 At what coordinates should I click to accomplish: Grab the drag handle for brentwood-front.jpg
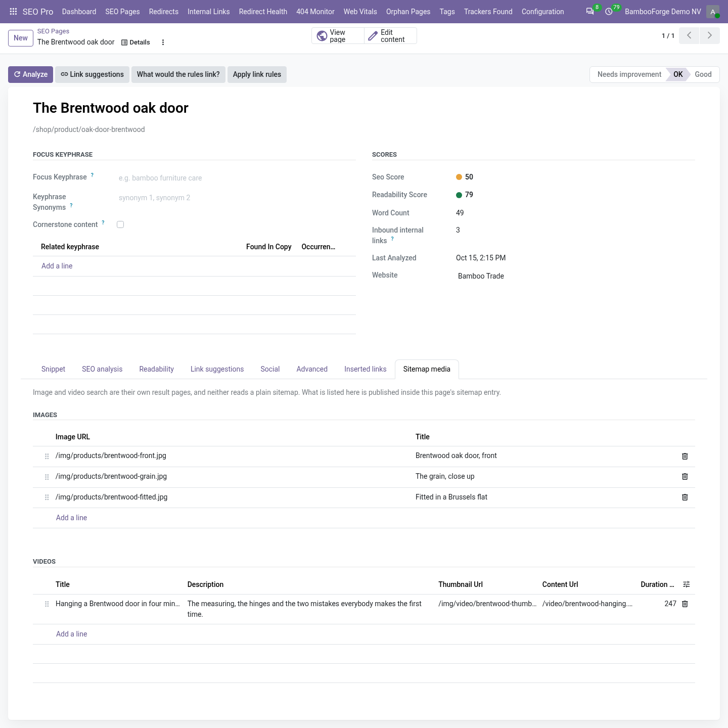(47, 456)
